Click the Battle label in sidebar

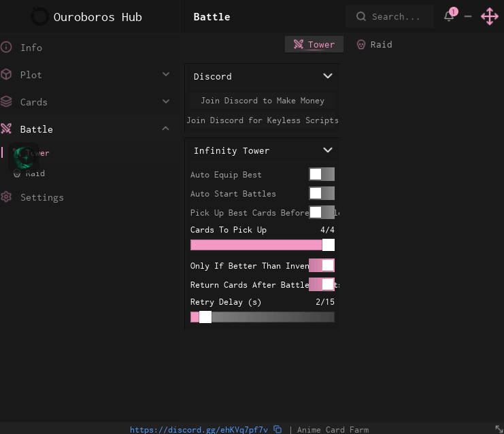(36, 129)
